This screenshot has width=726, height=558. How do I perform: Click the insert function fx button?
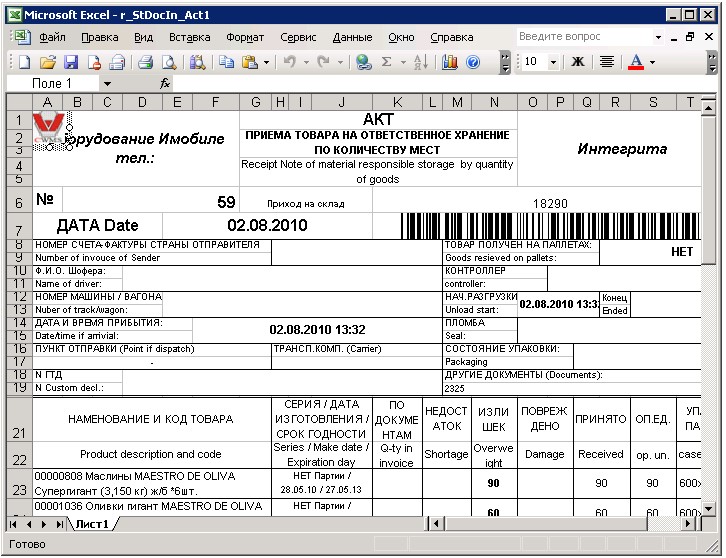pyautogui.click(x=165, y=84)
